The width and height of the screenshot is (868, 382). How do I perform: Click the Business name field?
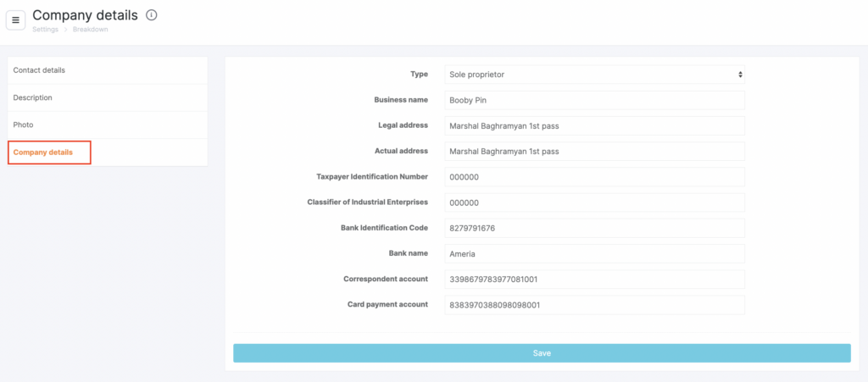[594, 100]
